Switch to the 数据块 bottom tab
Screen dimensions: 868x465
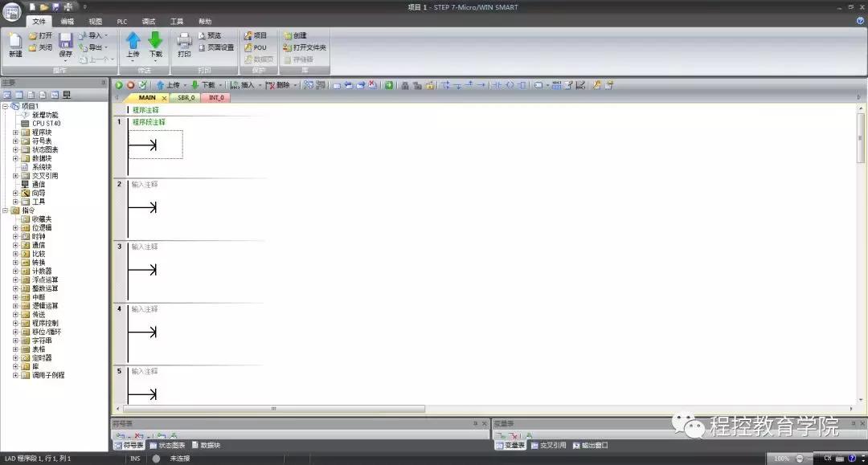pyautogui.click(x=206, y=445)
